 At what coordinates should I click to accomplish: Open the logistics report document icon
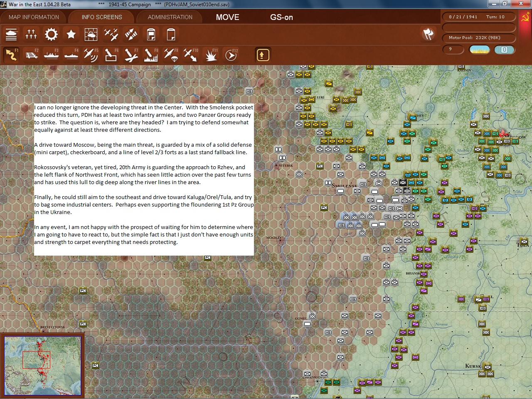(x=151, y=34)
